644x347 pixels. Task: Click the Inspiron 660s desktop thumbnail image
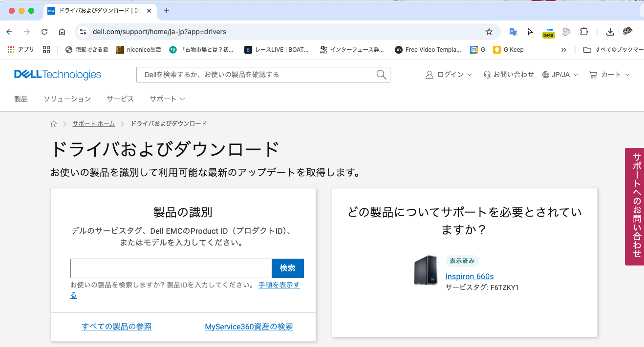425,270
